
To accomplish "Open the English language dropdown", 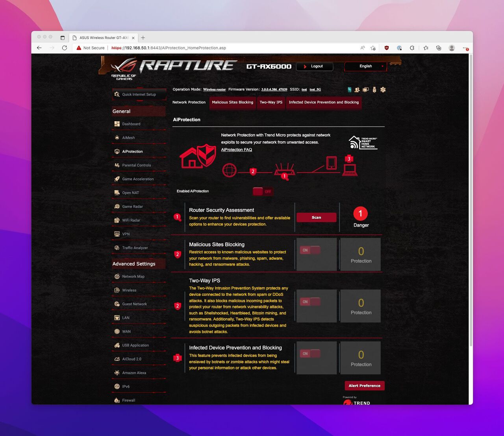I will [365, 66].
